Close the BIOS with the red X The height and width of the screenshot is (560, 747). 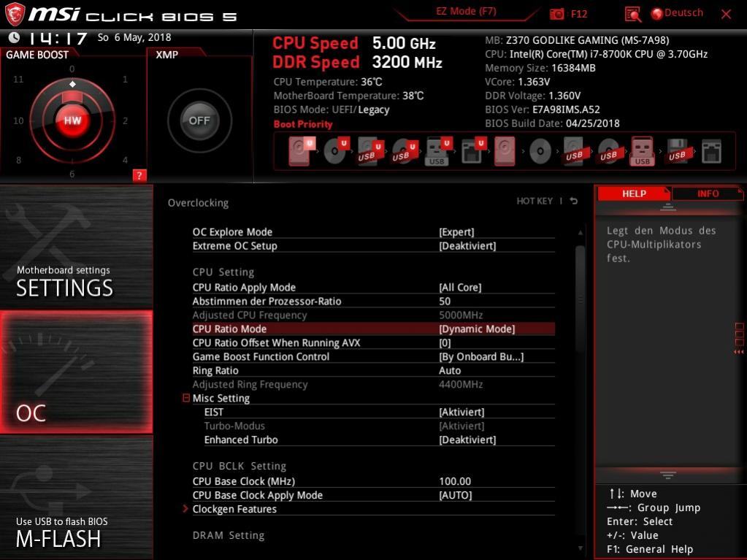726,15
